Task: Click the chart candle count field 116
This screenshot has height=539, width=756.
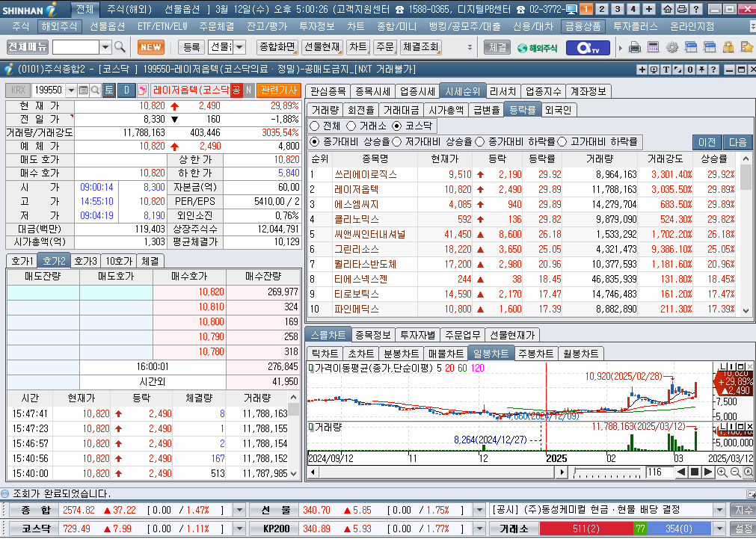Action: pyautogui.click(x=659, y=472)
